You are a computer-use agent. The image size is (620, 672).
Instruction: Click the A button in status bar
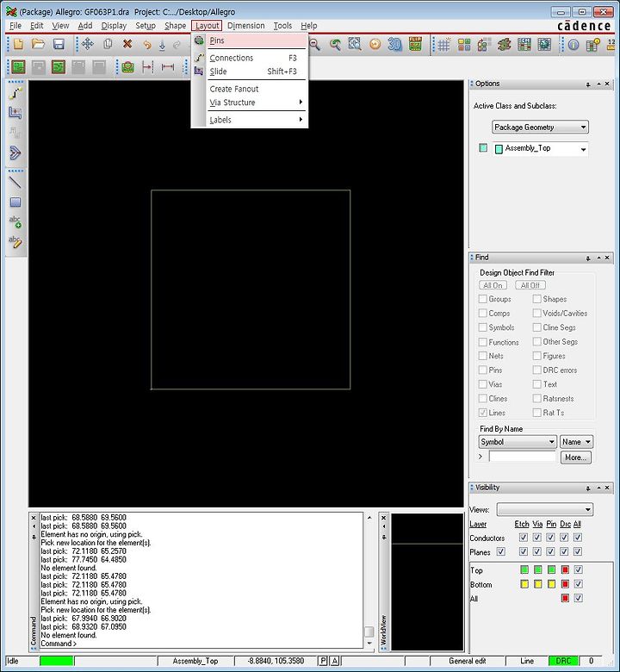(x=335, y=661)
